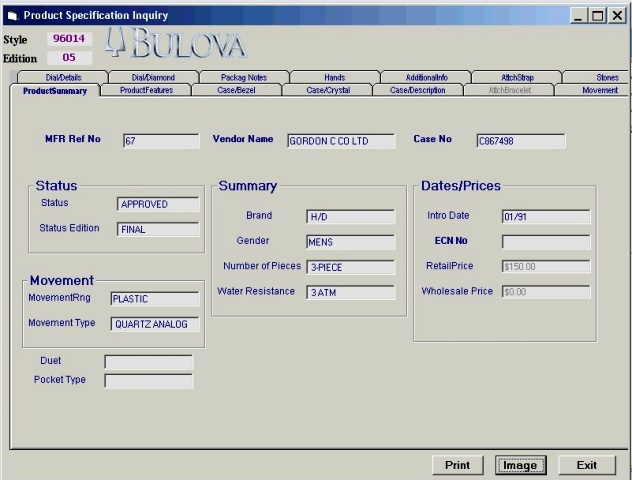Switch to the AttchStrap tab
This screenshot has height=480, width=632.
coord(517,77)
